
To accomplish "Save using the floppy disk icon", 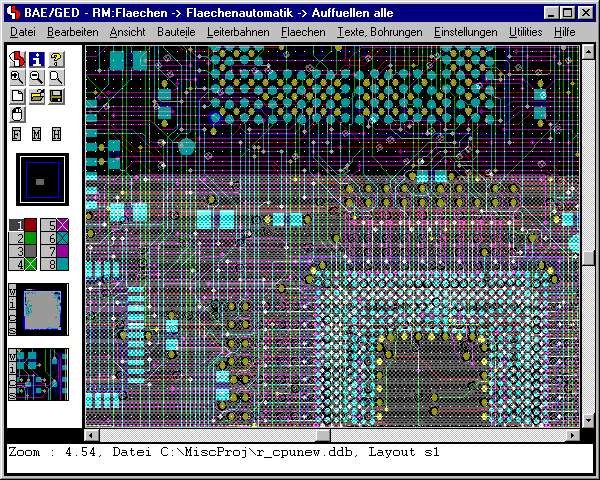I will pyautogui.click(x=56, y=96).
